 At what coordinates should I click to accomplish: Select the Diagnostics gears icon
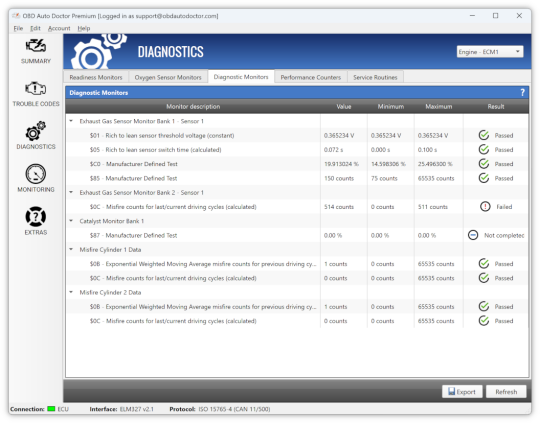click(x=36, y=131)
